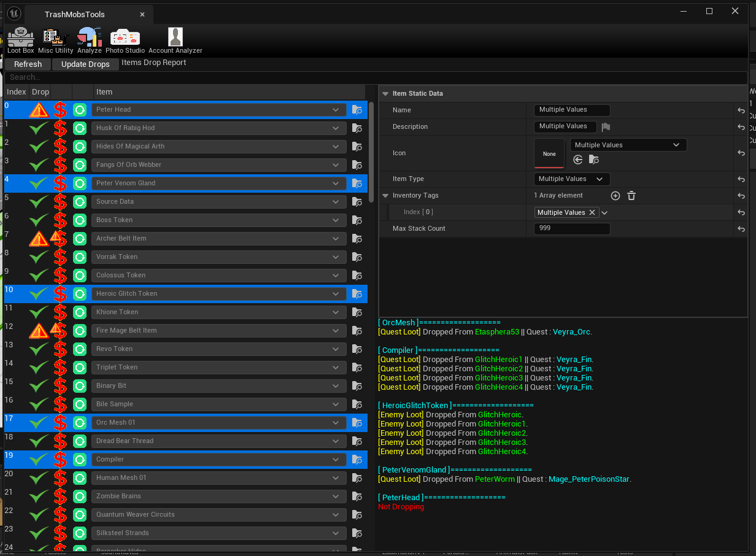Image resolution: width=756 pixels, height=556 pixels.
Task: Remove the Multiple Values tag at Index 0
Action: [592, 212]
